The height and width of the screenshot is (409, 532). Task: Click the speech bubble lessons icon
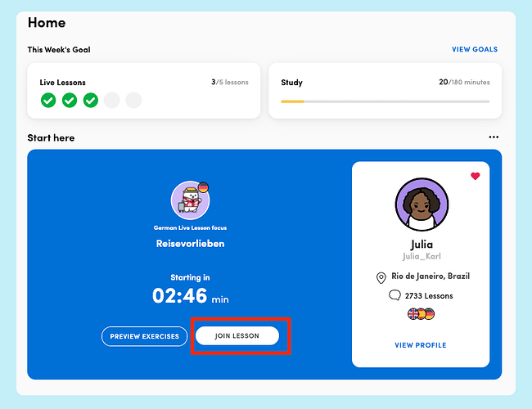click(394, 295)
